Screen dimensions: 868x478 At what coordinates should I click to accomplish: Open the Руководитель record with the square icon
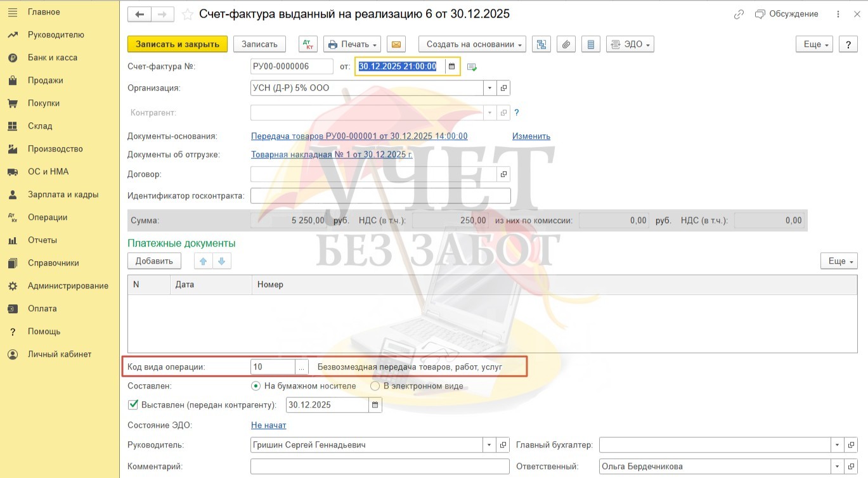tap(504, 445)
